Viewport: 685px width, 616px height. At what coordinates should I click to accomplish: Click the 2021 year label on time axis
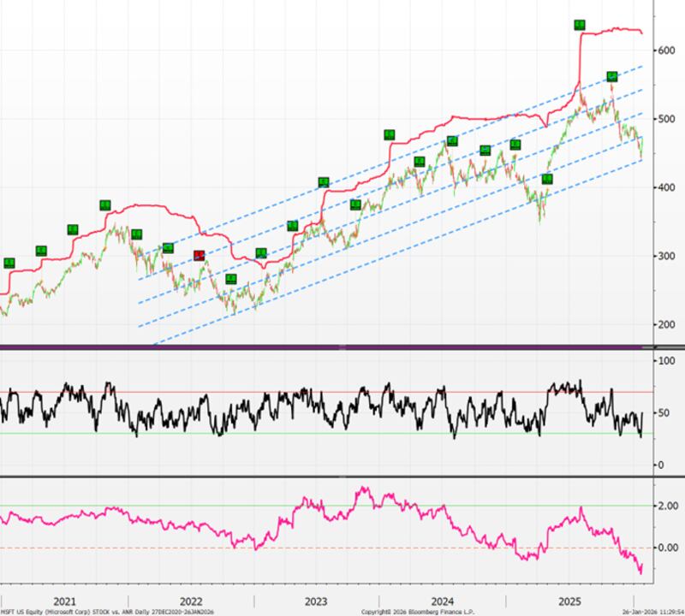64,600
